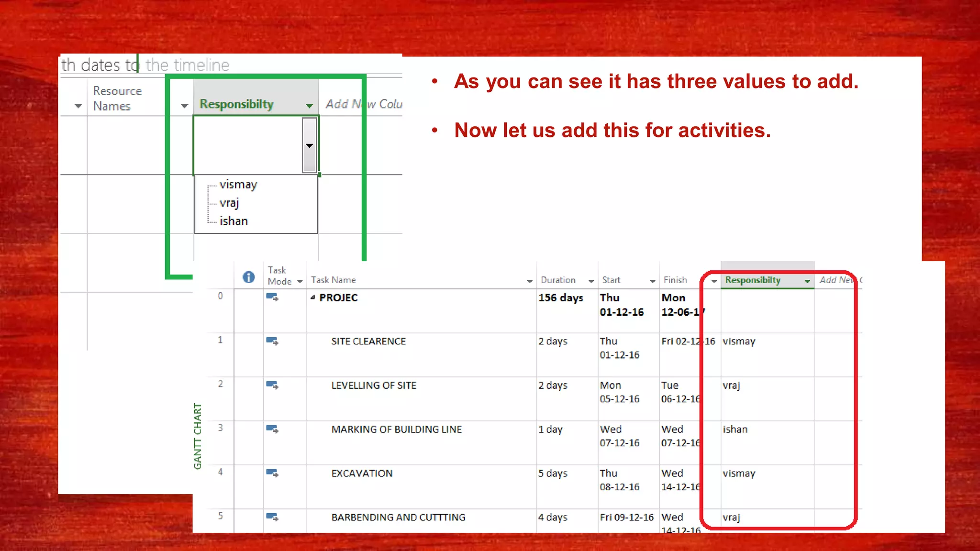Open Duration column filter dropdown
Viewport: 980px width, 551px height.
591,281
